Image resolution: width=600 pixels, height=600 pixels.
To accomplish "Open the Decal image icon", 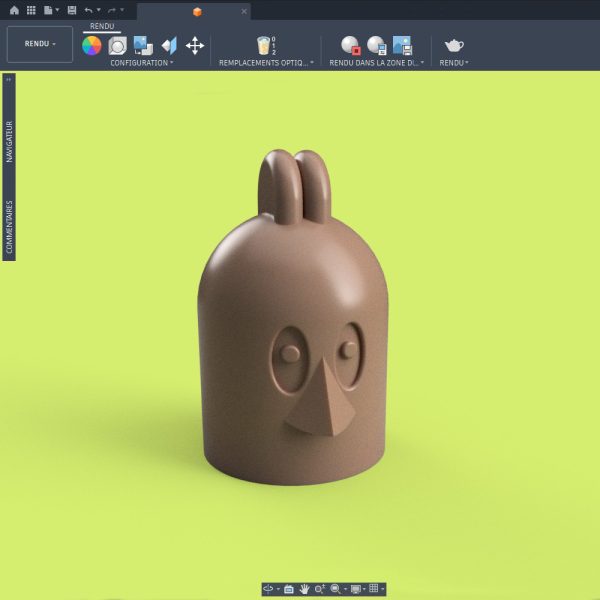I will [x=143, y=46].
